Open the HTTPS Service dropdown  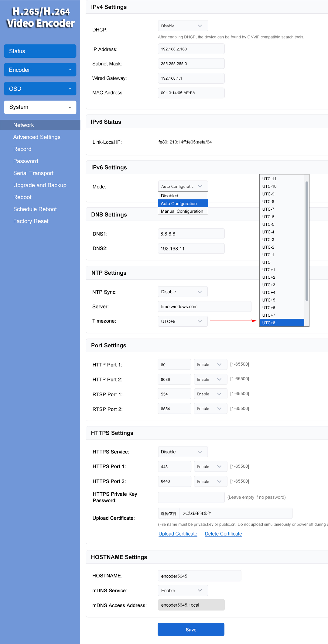point(183,452)
